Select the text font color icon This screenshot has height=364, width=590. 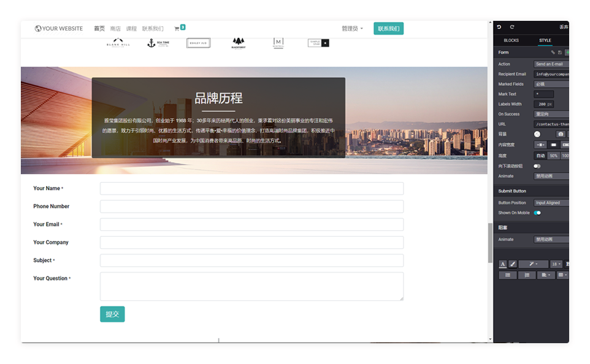point(503,264)
